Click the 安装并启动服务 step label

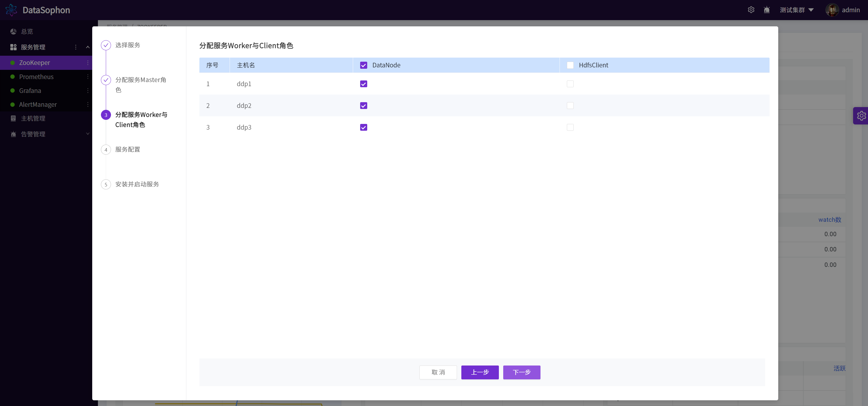click(x=137, y=184)
